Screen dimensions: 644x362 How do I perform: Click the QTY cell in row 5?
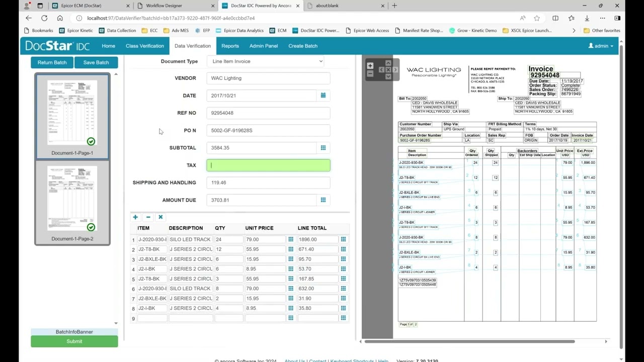(228, 279)
